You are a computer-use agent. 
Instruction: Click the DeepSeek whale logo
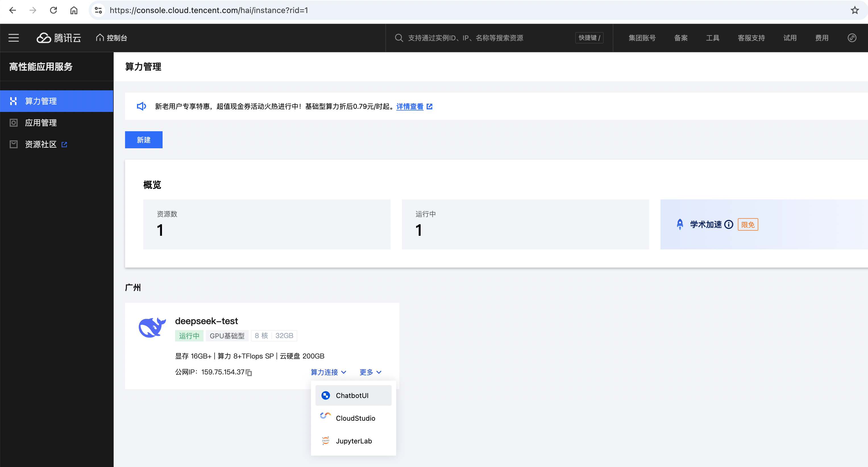click(x=152, y=327)
